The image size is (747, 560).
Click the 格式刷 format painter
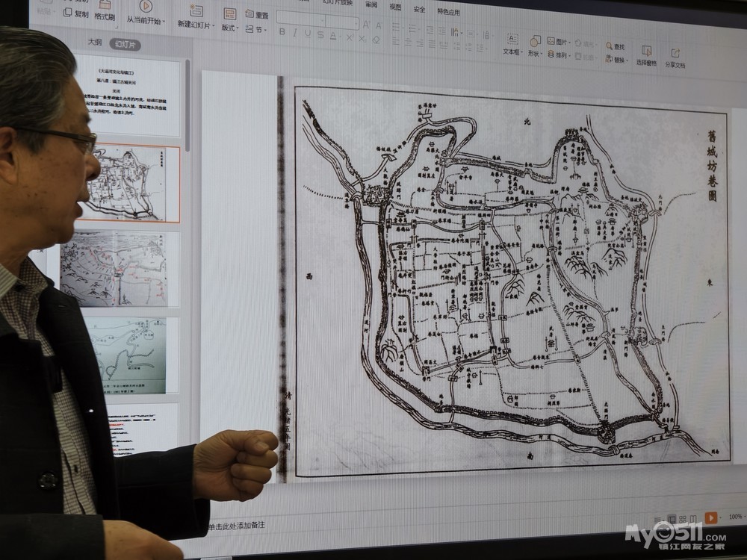coord(105,11)
